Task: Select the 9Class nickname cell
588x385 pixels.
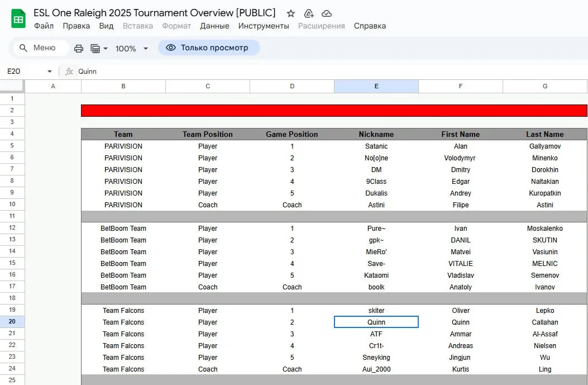Action: click(x=376, y=181)
